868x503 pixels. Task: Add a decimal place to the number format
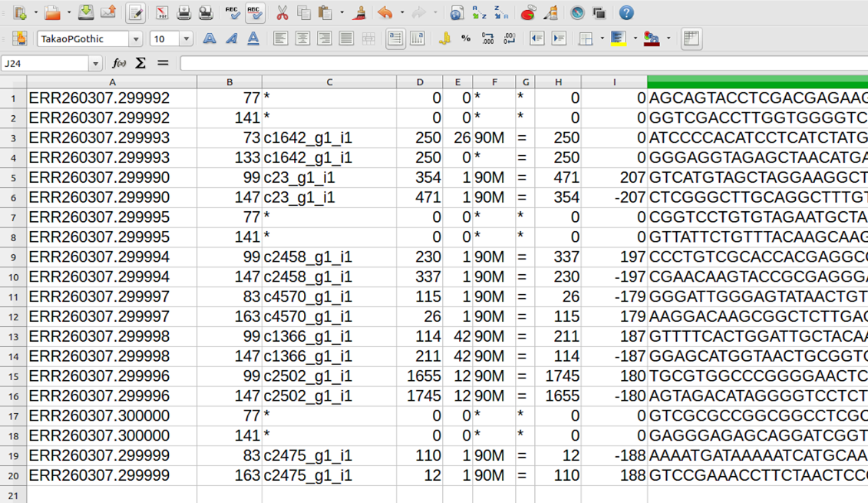point(487,38)
